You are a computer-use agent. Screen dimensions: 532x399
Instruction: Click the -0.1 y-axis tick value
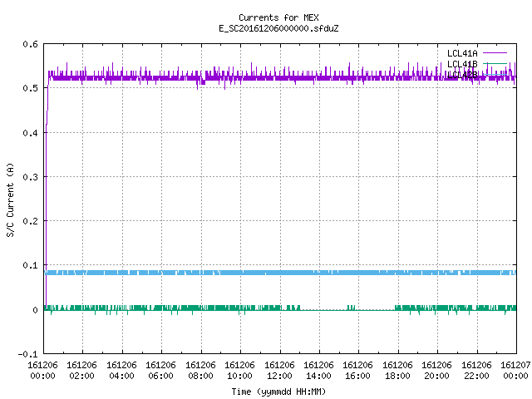(27, 354)
